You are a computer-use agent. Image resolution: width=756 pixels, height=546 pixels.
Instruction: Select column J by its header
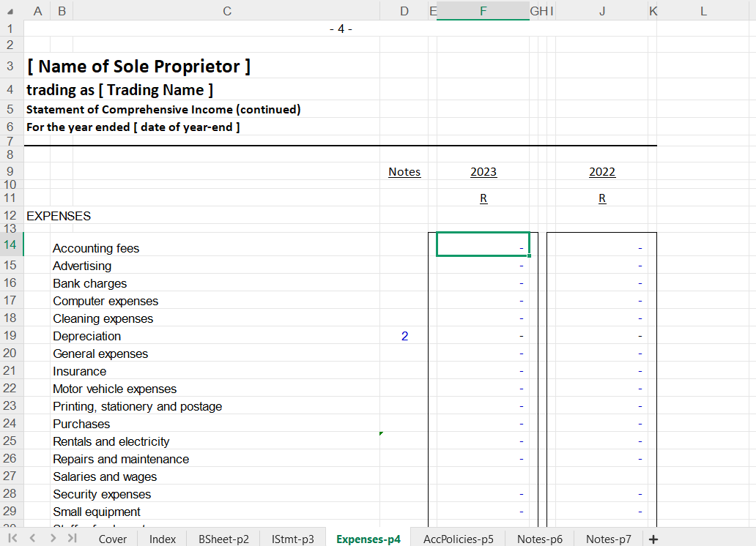click(601, 11)
